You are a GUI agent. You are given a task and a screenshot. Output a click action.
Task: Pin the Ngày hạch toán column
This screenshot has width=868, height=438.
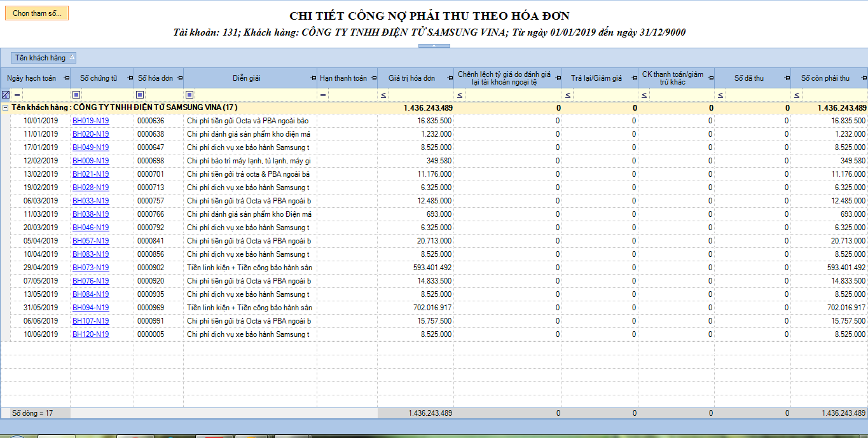pos(66,78)
